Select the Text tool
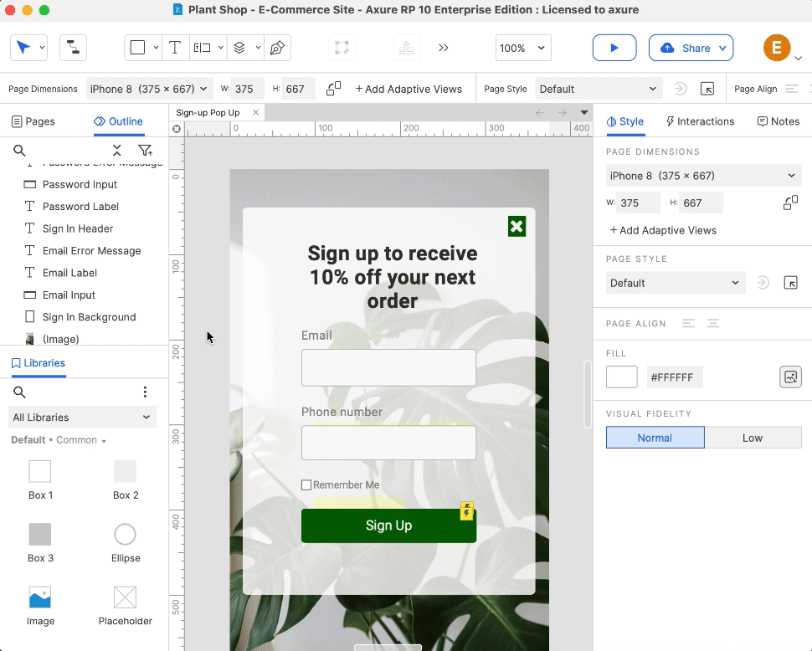 [174, 48]
